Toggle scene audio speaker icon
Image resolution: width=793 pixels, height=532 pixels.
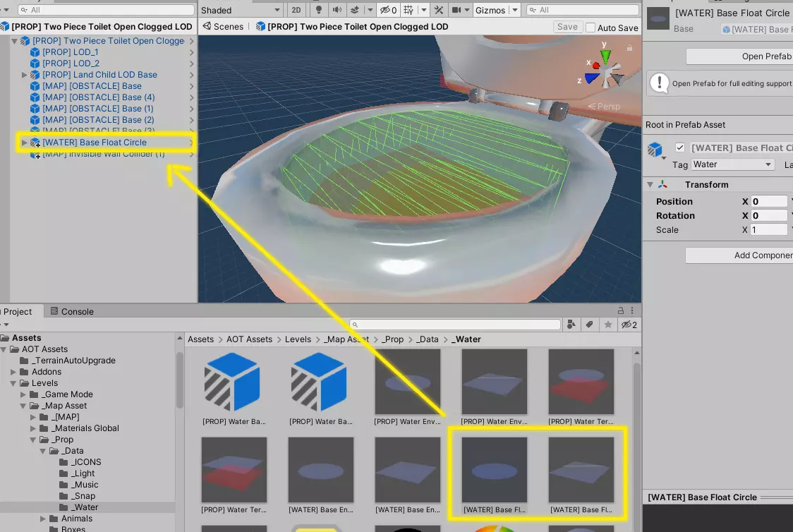click(x=337, y=10)
